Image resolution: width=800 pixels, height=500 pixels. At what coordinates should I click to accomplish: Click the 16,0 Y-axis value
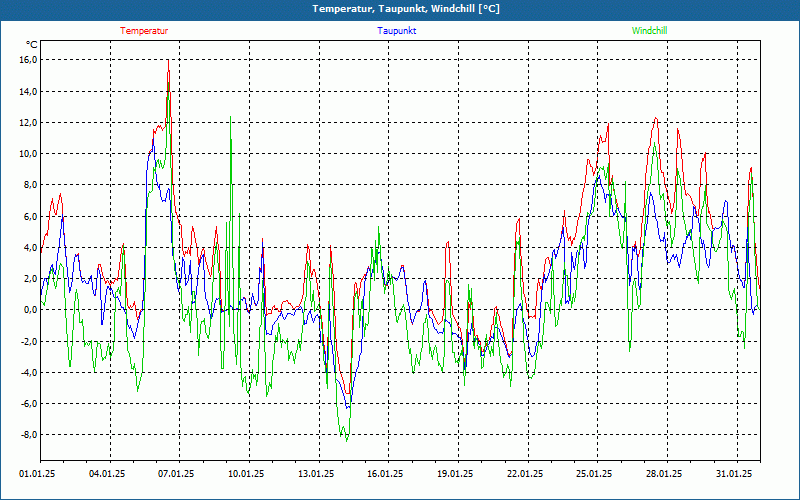pos(29,60)
